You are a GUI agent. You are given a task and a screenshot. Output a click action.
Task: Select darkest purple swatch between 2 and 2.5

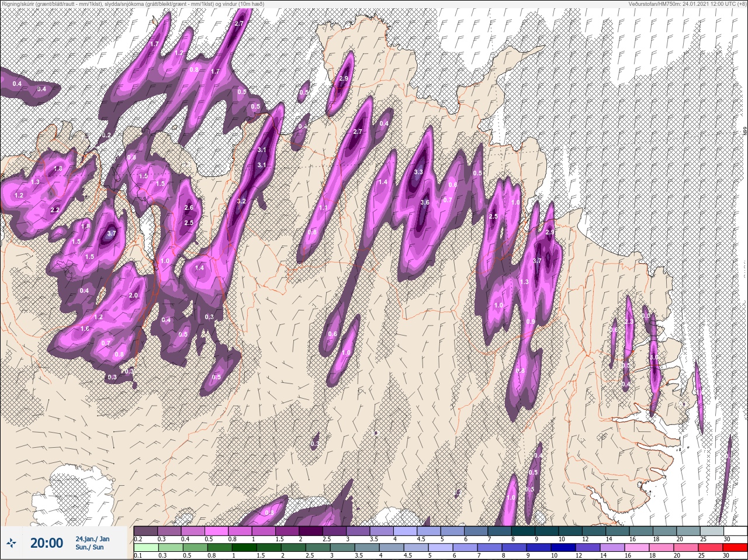tap(312, 531)
